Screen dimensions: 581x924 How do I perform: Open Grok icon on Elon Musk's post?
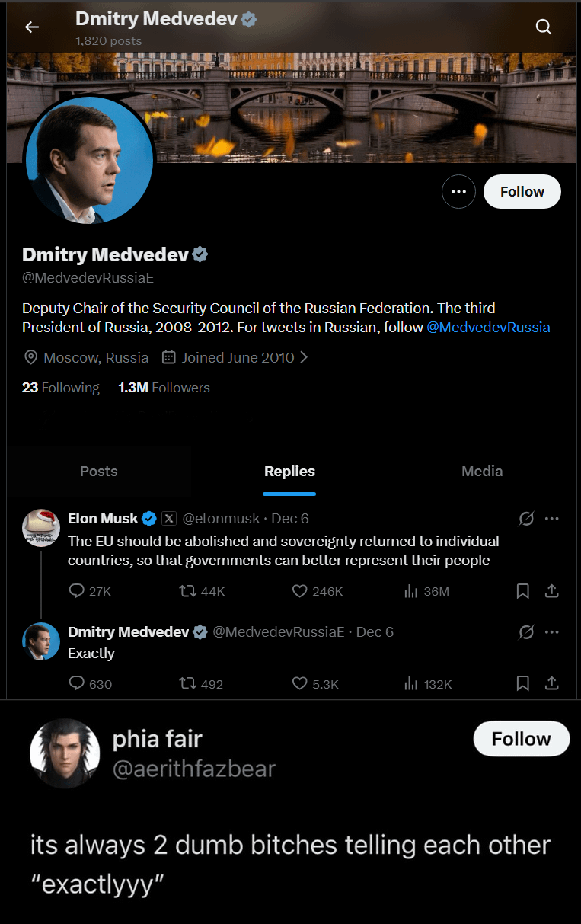[x=526, y=519]
